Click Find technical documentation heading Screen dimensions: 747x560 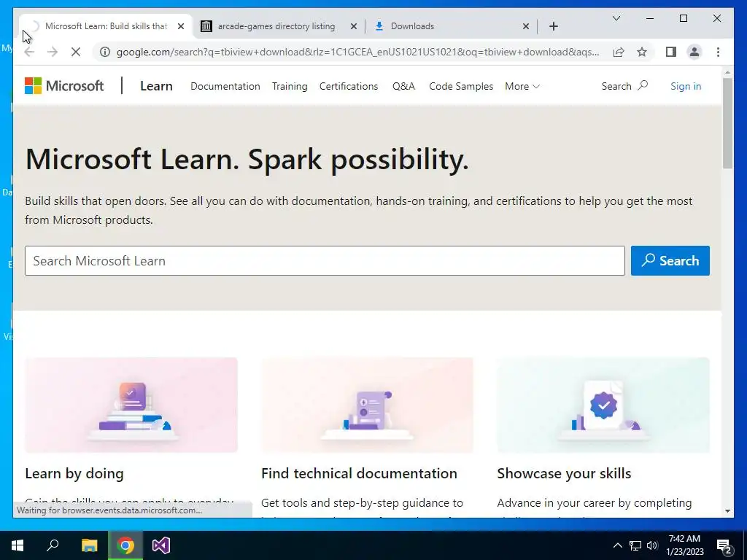(359, 473)
